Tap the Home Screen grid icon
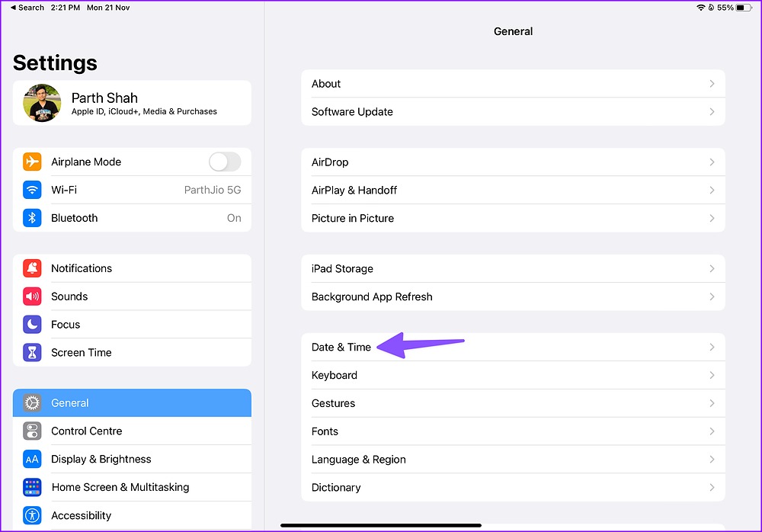The image size is (762, 532). click(x=32, y=487)
